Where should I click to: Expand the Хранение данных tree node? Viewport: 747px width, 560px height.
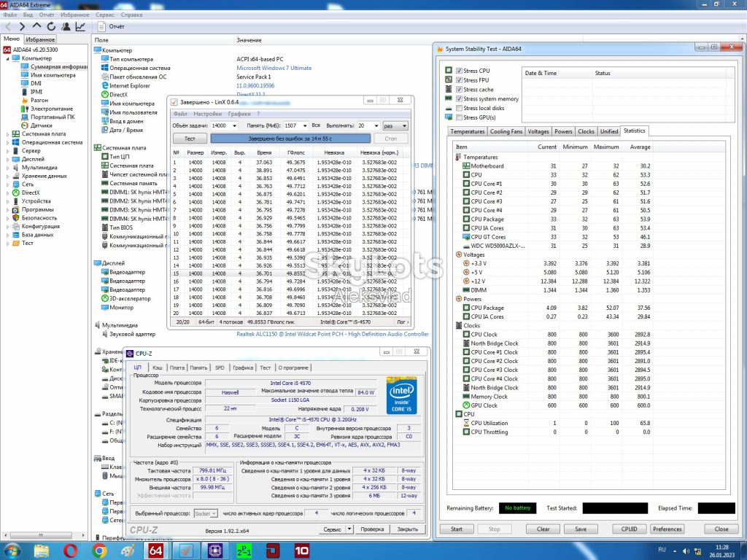[x=7, y=176]
